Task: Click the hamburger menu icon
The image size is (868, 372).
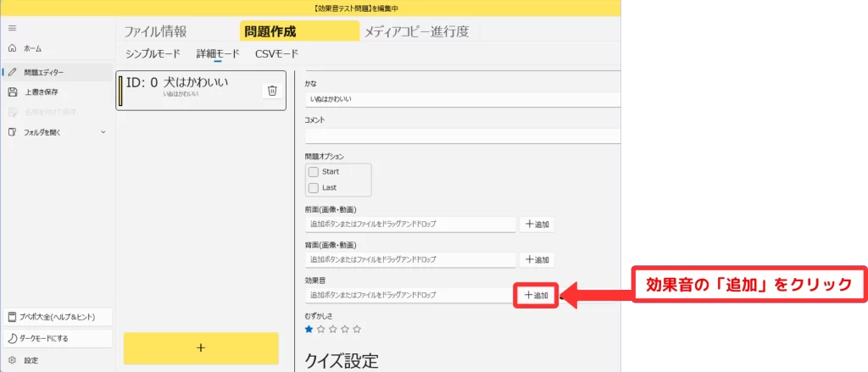Action: click(11, 28)
